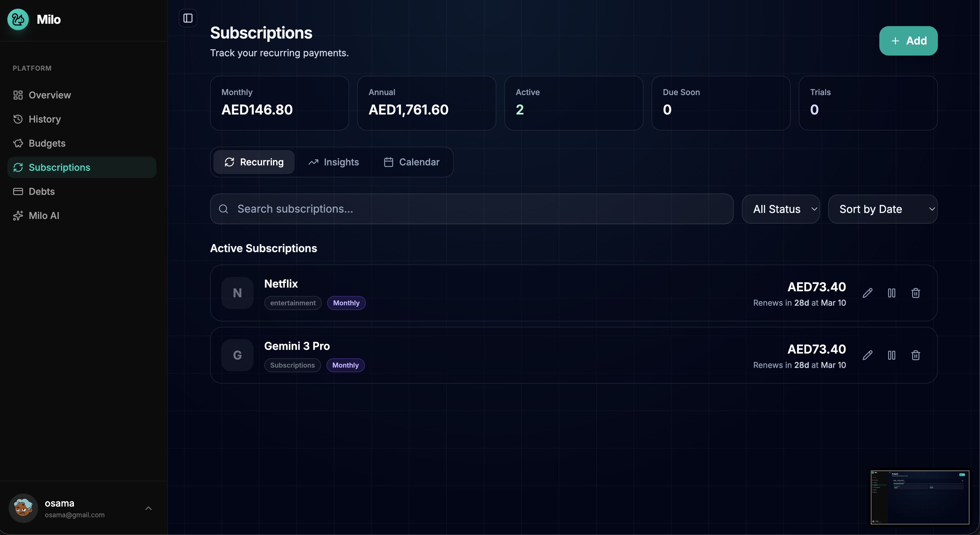Viewport: 980px width, 535px height.
Task: Switch to the Calendar tab
Action: [x=412, y=162]
